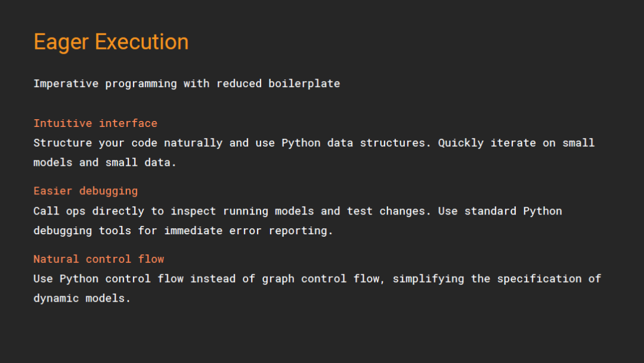
Task: Select the "Easier debugging" orange heading
Action: click(85, 191)
